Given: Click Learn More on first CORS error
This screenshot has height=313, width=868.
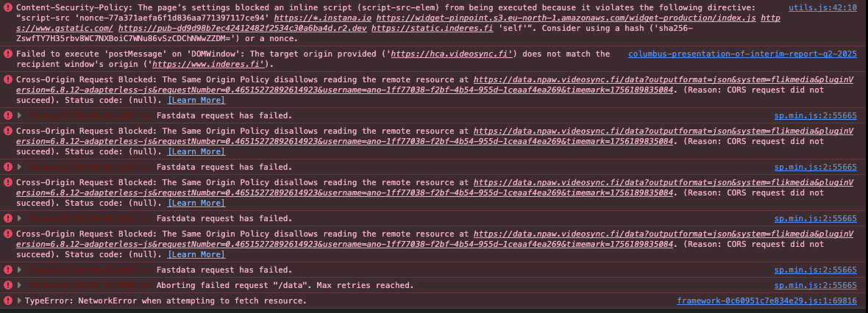Looking at the screenshot, I should tap(196, 100).
